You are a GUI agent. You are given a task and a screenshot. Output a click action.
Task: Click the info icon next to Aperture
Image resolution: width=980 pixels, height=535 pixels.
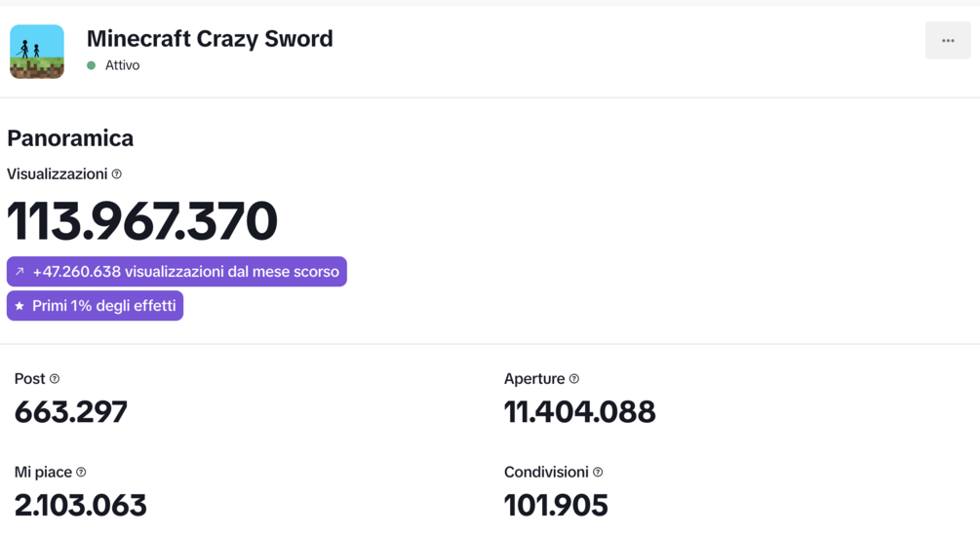pyautogui.click(x=573, y=379)
